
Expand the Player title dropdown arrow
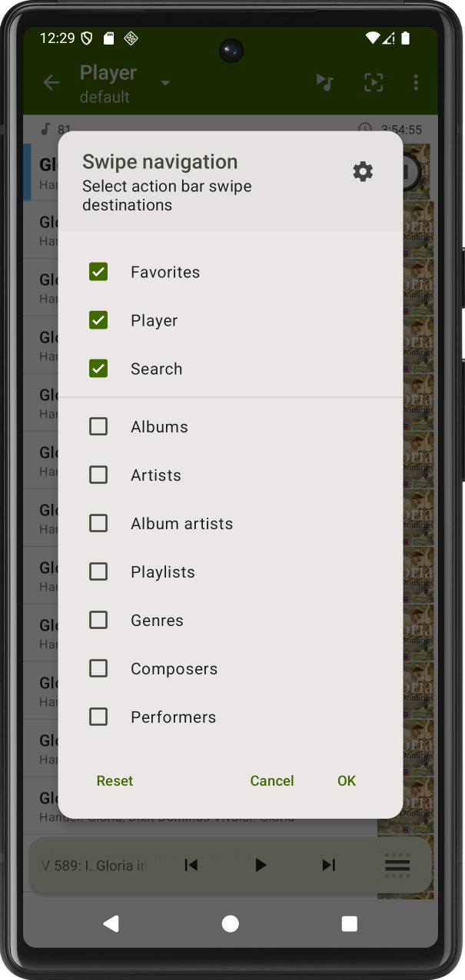point(165,83)
